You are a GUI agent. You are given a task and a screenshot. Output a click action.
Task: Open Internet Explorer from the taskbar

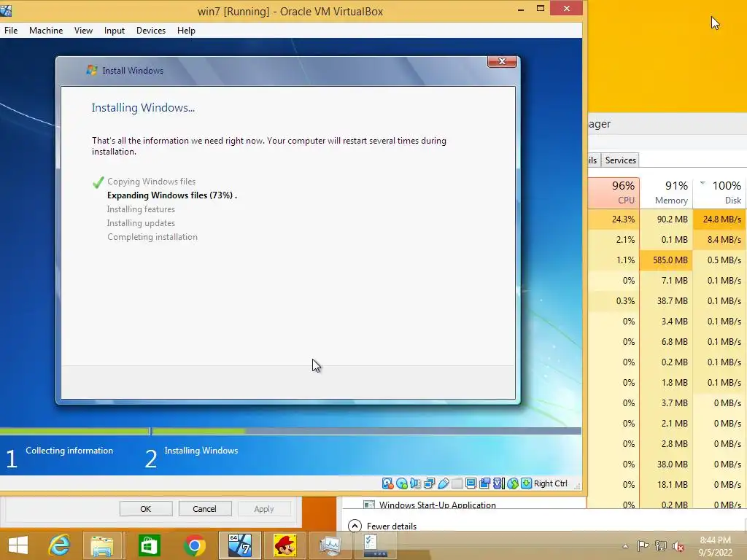point(59,545)
